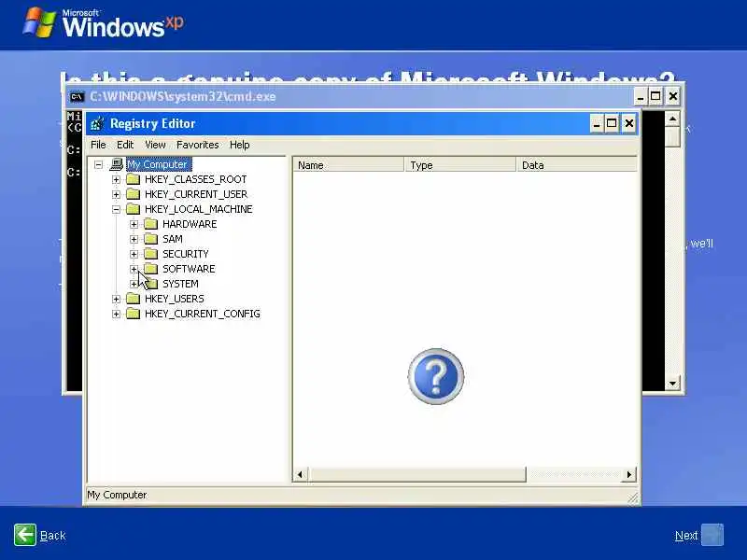Open the Favorites menu
This screenshot has width=747, height=560.
pyautogui.click(x=198, y=145)
